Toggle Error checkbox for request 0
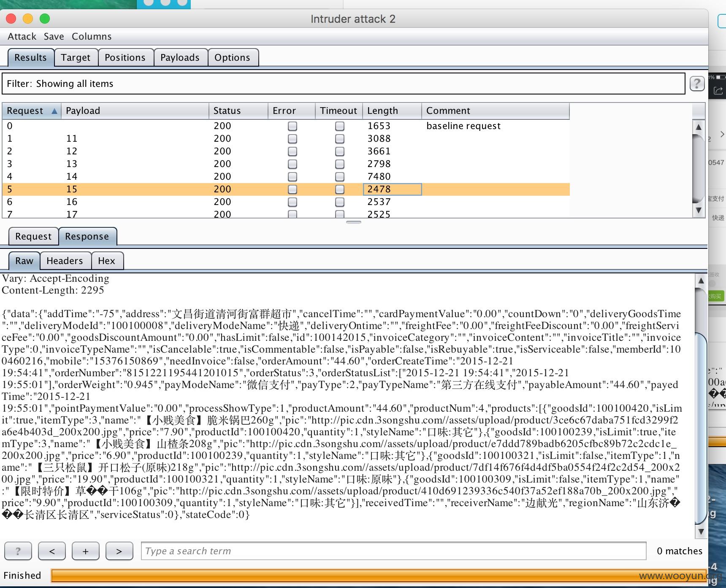Image resolution: width=726 pixels, height=588 pixels. click(292, 126)
